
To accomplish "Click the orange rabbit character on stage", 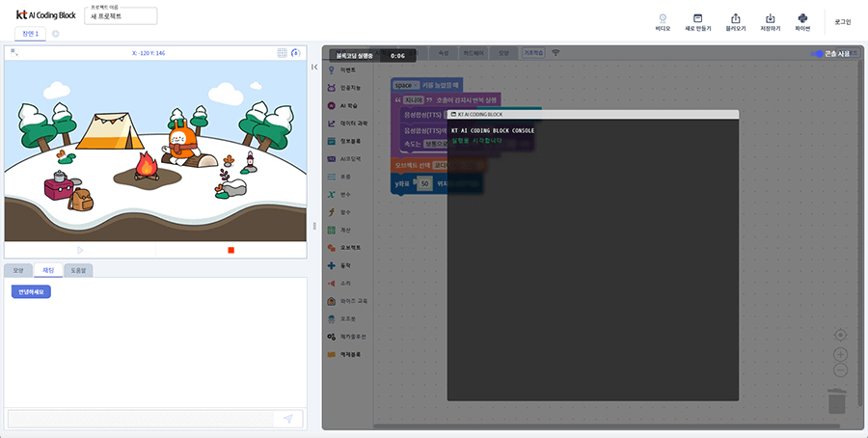I will click(x=181, y=143).
